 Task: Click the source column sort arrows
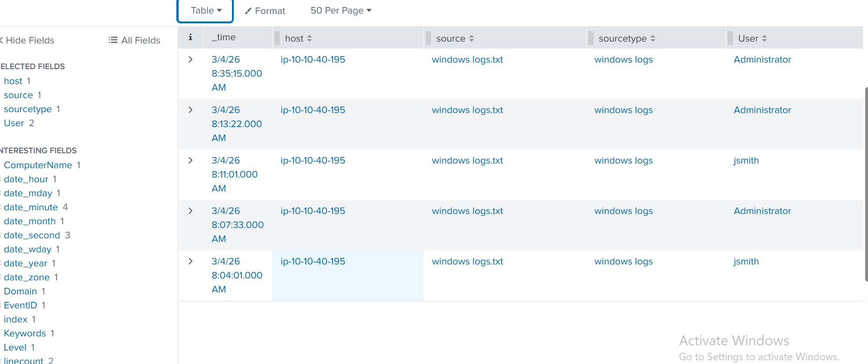[471, 39]
